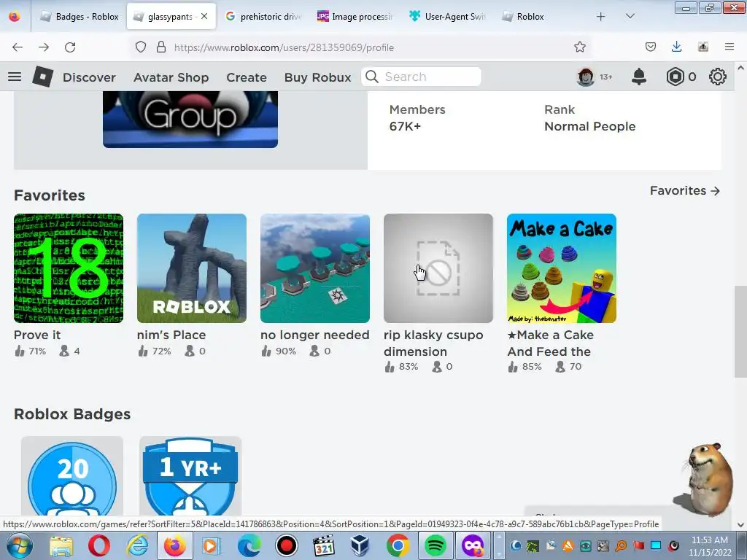
Task: Open the Favorites see-all link
Action: tap(684, 191)
